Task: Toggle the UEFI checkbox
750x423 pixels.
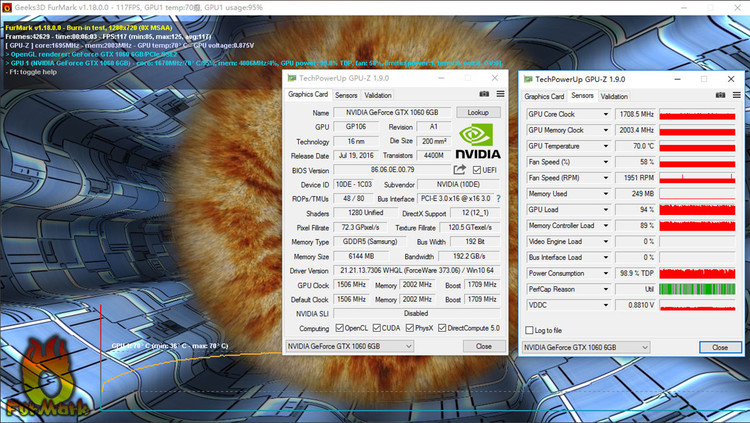Action: tap(476, 170)
